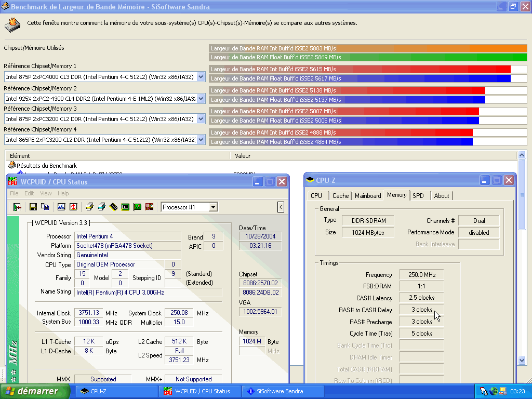Click the floppy disk save icon
Screen dimensions: 532x399
click(x=33, y=207)
